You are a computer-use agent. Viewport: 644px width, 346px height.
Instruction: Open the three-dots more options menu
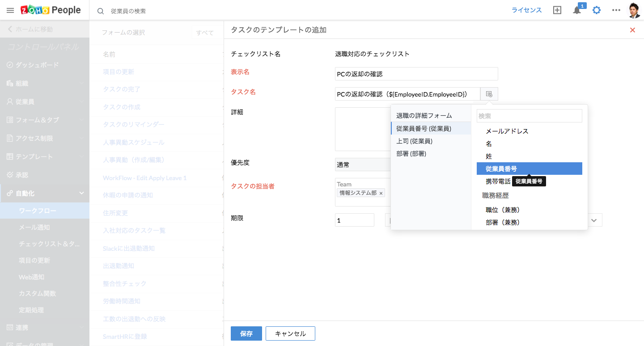616,10
